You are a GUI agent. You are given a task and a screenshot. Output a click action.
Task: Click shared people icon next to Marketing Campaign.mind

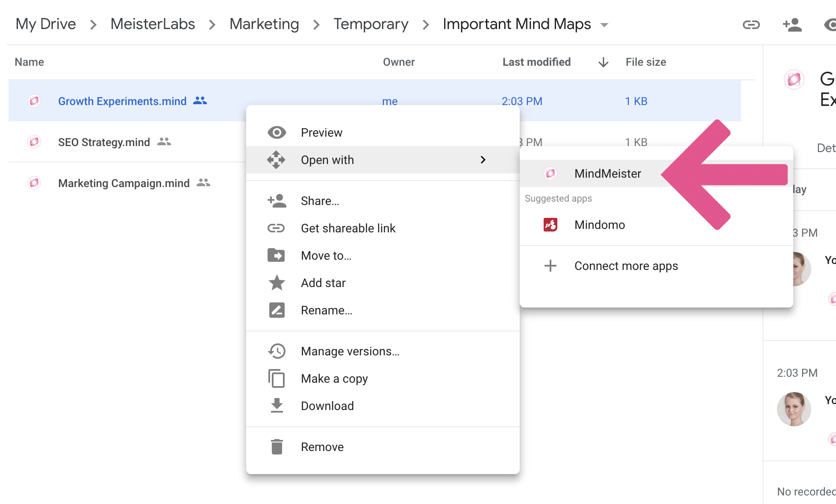(203, 182)
